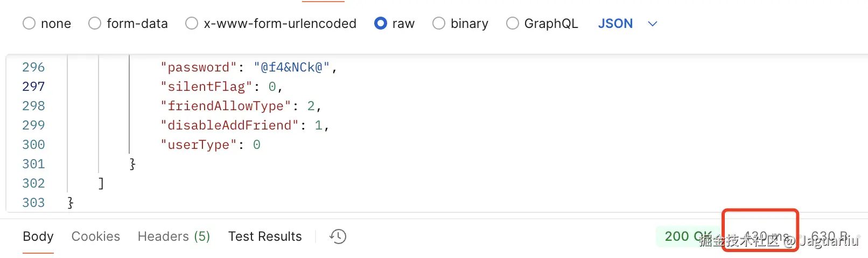This screenshot has width=868, height=258.
Task: Place cursor on the password line
Action: (248, 67)
